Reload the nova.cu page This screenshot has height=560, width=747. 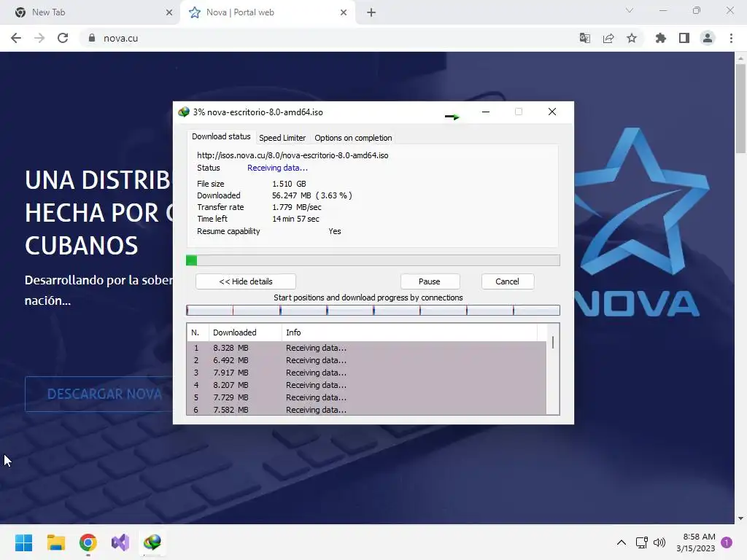click(x=63, y=38)
